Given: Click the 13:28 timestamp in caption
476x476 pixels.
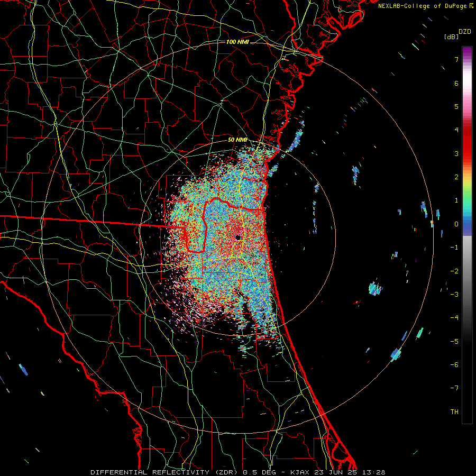Looking at the screenshot, I should tap(374, 472).
